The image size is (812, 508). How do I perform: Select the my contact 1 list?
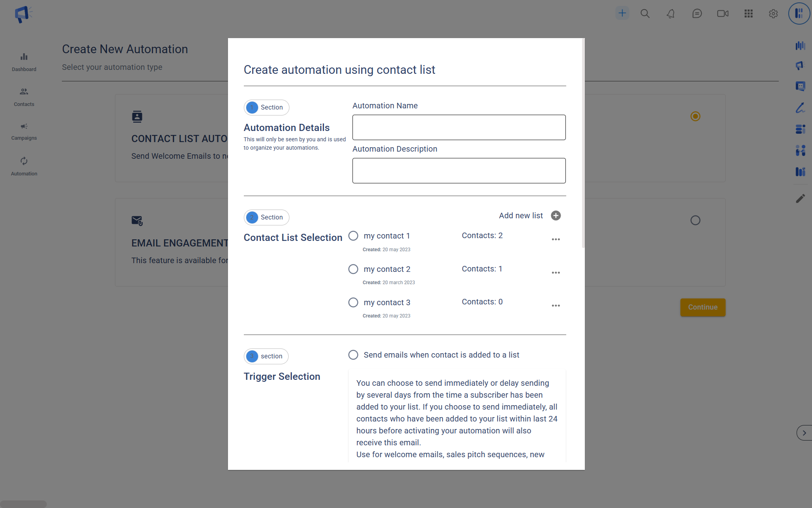tap(353, 236)
